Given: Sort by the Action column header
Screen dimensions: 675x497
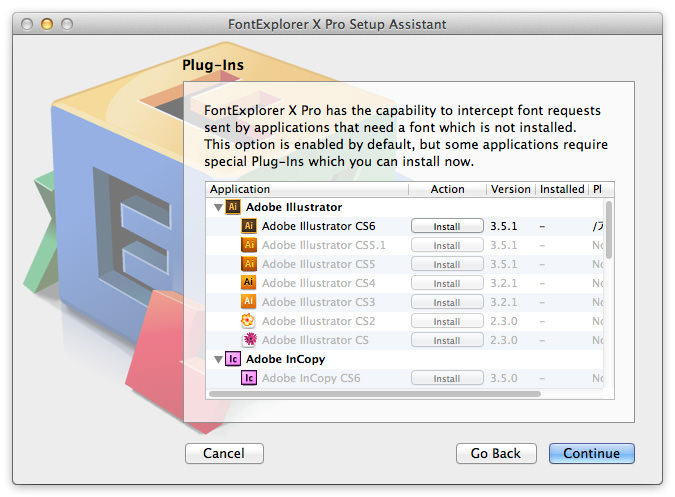Looking at the screenshot, I should point(447,189).
